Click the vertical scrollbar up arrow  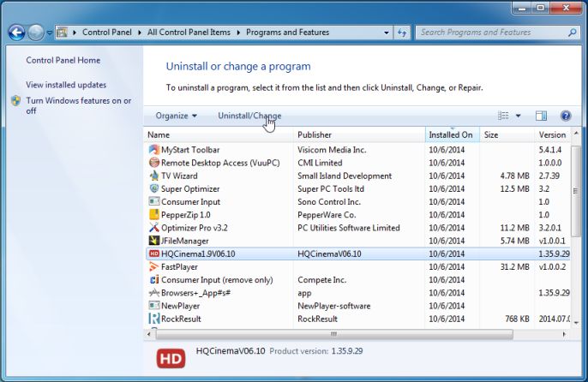point(576,133)
